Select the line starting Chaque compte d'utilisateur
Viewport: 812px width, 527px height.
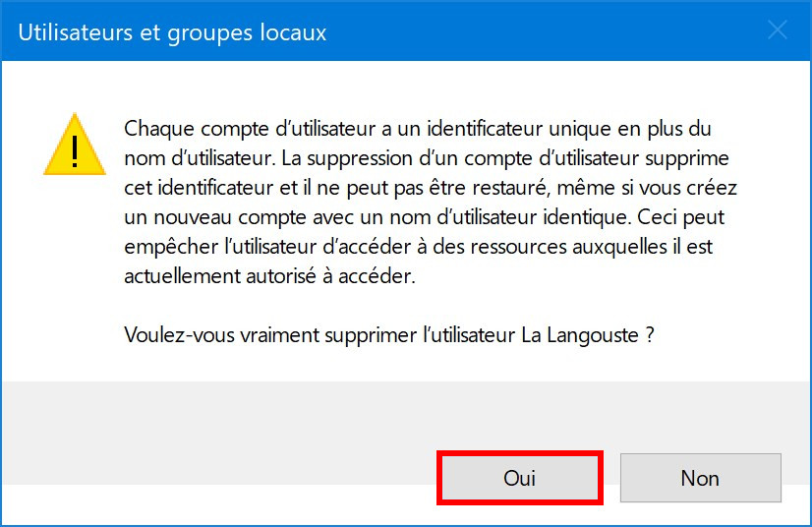coord(418,129)
